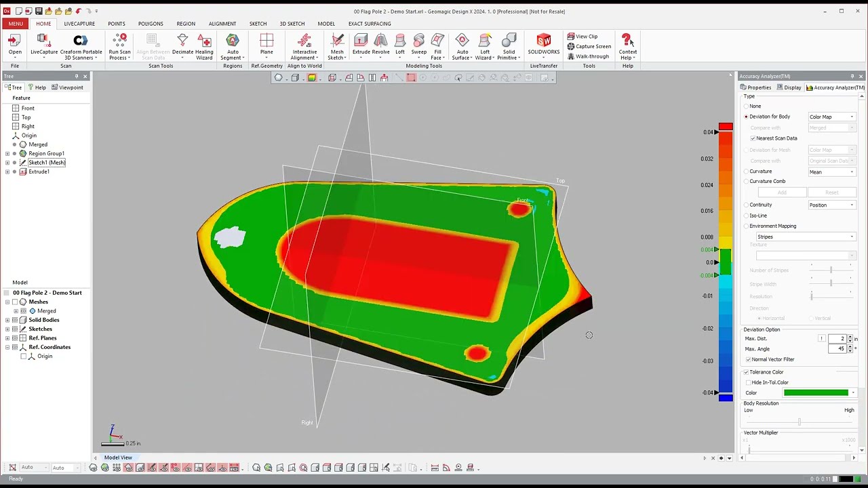Open the Color Map dropdown for Deviation for Body
This screenshot has height=488, width=868.
[831, 117]
